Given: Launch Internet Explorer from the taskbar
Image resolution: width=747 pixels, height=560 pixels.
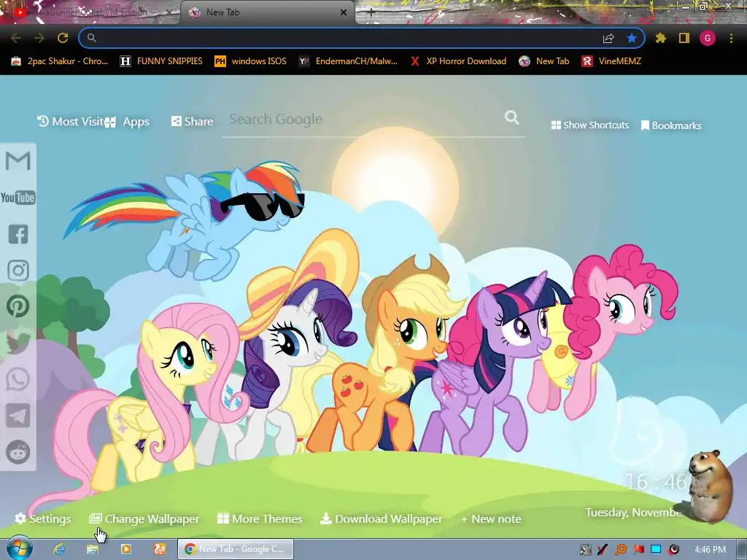Looking at the screenshot, I should 59,549.
